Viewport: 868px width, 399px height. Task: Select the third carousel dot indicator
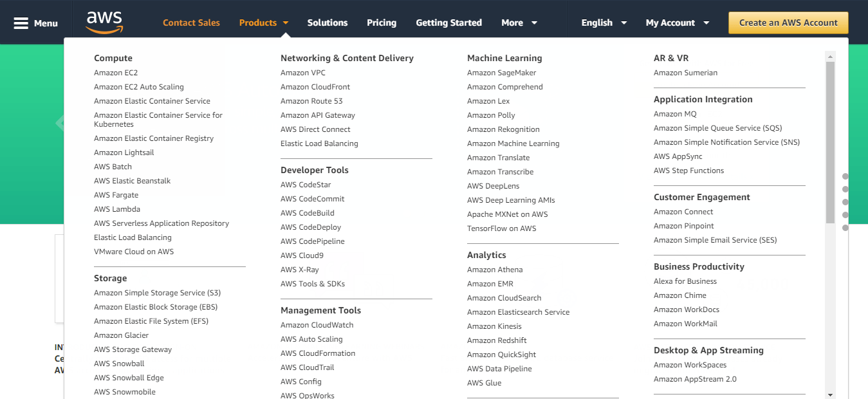click(845, 202)
